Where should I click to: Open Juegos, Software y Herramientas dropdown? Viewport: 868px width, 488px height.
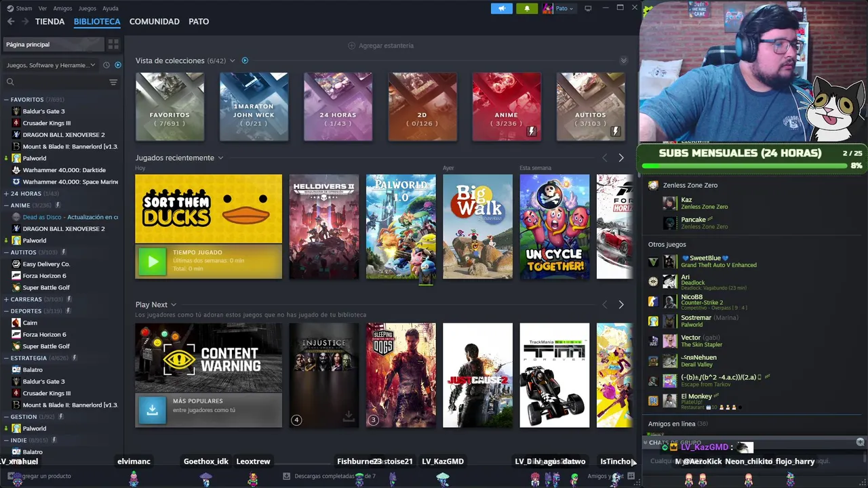click(x=52, y=65)
